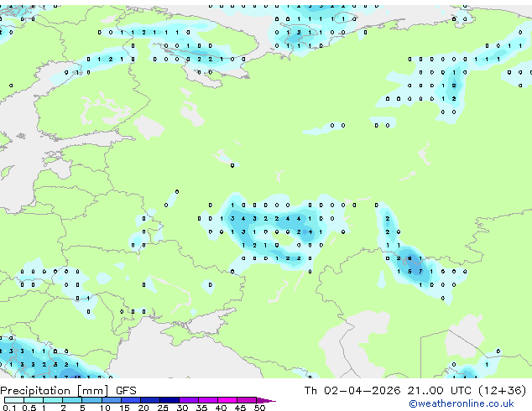Pick the legend swatch between 15 and 20
The image size is (532, 411).
coord(131,400)
